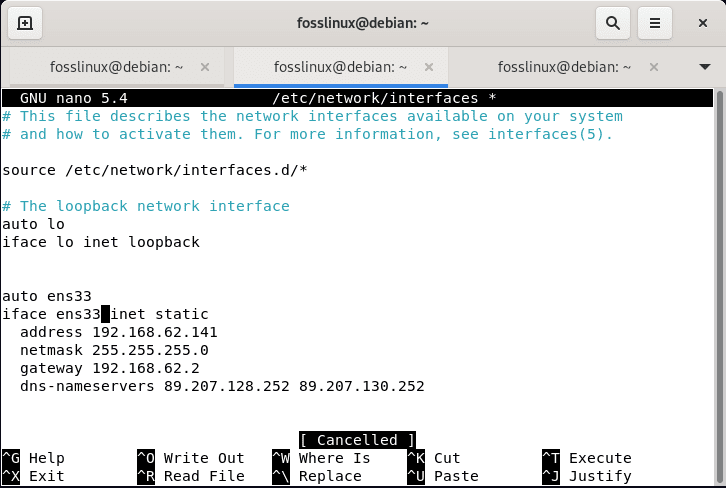Viewport: 726px width, 488px height.
Task: Click the address 192.168.62.141 line
Action: (x=118, y=332)
